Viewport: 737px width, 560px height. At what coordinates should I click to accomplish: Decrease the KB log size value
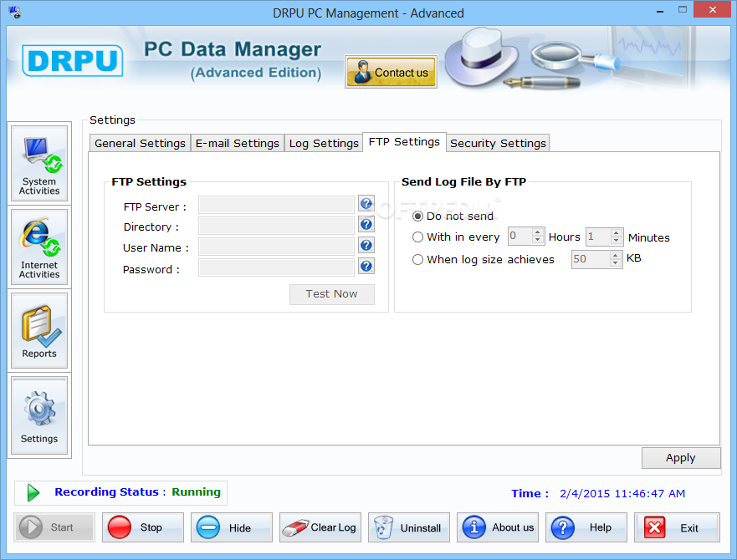[615, 263]
